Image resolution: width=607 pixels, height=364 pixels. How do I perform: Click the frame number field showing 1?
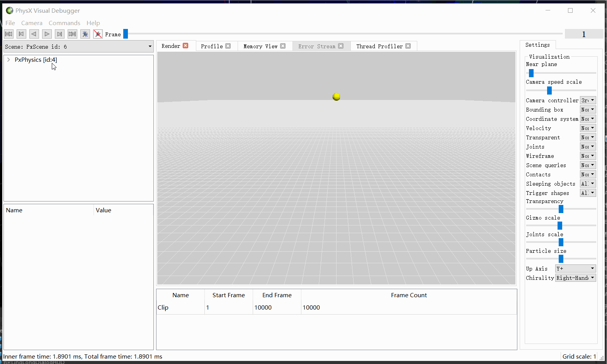point(584,34)
